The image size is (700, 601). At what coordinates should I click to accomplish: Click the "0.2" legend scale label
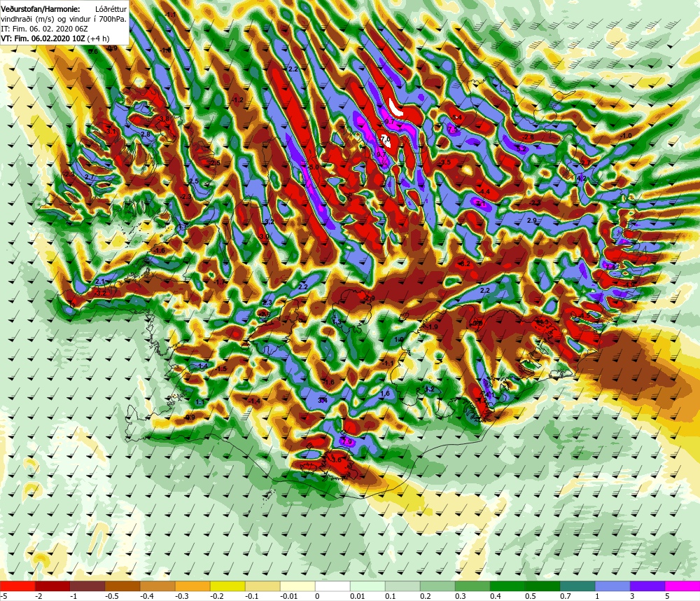pyautogui.click(x=426, y=596)
